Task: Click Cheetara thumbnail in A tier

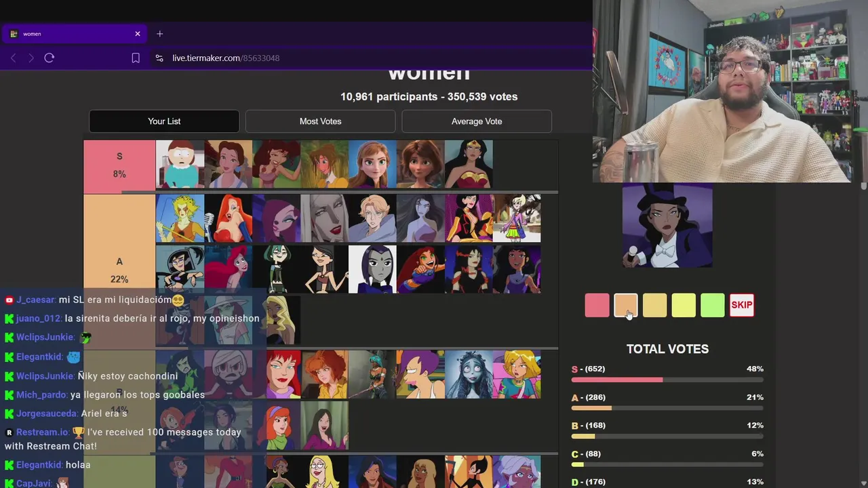Action: click(x=180, y=218)
